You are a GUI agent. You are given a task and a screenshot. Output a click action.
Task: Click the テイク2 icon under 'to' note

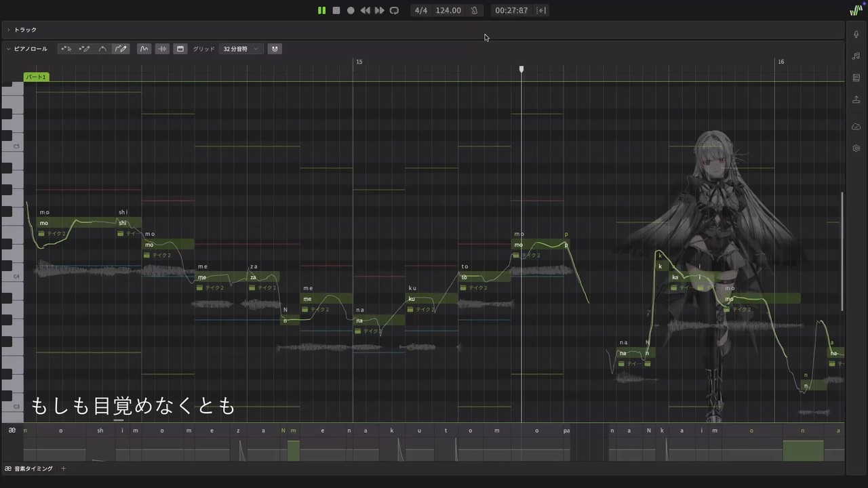tap(464, 288)
